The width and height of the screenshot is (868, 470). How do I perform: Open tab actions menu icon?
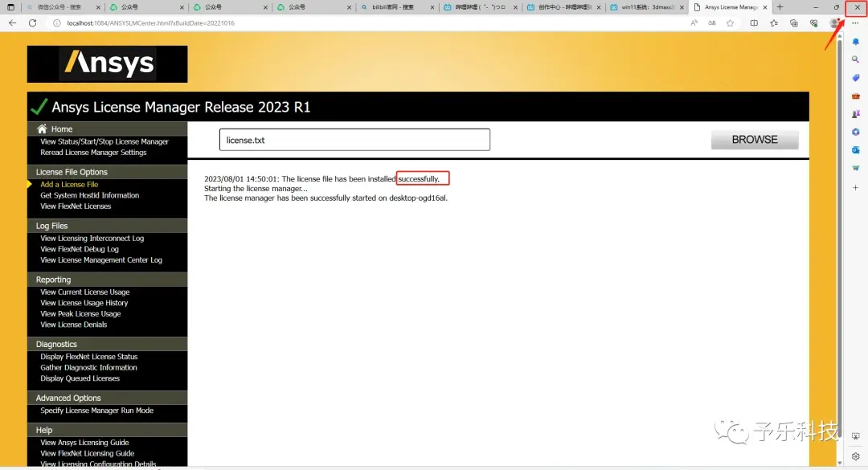[10, 7]
